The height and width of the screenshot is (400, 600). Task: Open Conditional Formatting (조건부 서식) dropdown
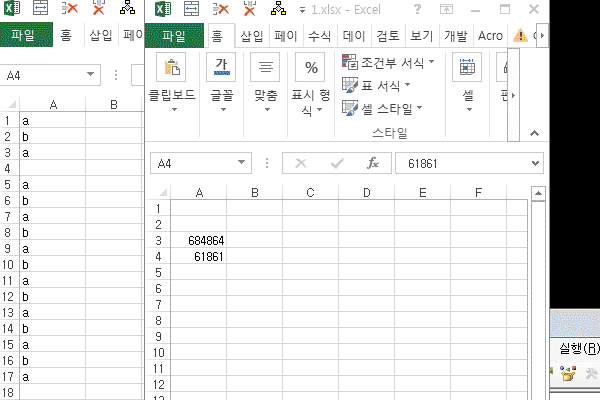(388, 62)
